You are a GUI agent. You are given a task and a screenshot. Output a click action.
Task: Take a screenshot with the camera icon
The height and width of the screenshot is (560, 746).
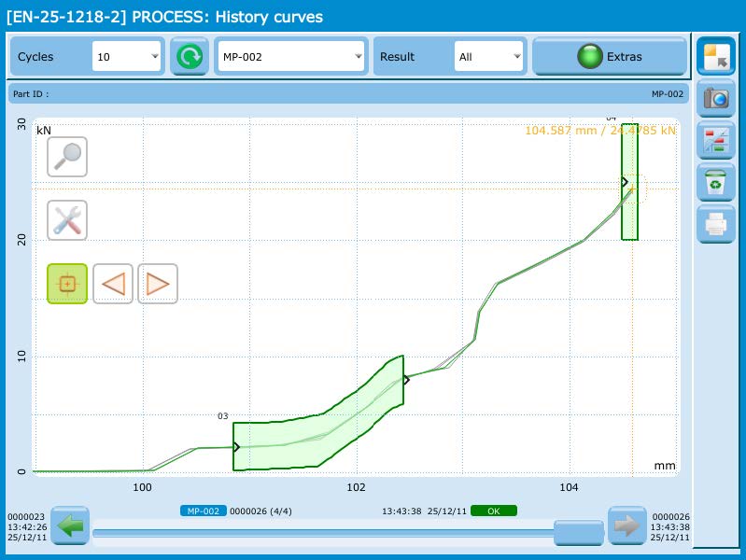click(716, 98)
